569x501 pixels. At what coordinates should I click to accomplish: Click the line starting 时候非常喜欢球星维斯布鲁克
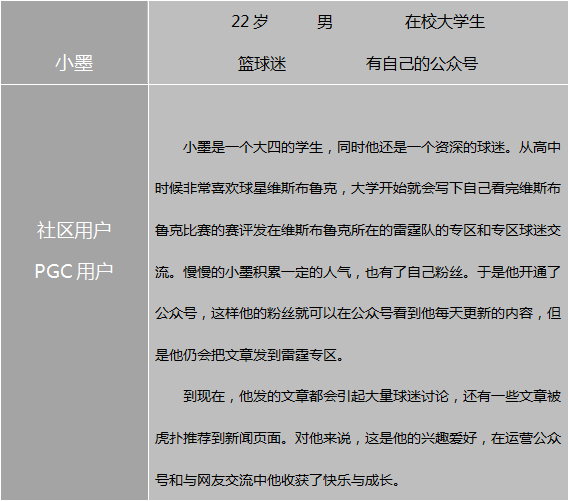pyautogui.click(x=358, y=189)
